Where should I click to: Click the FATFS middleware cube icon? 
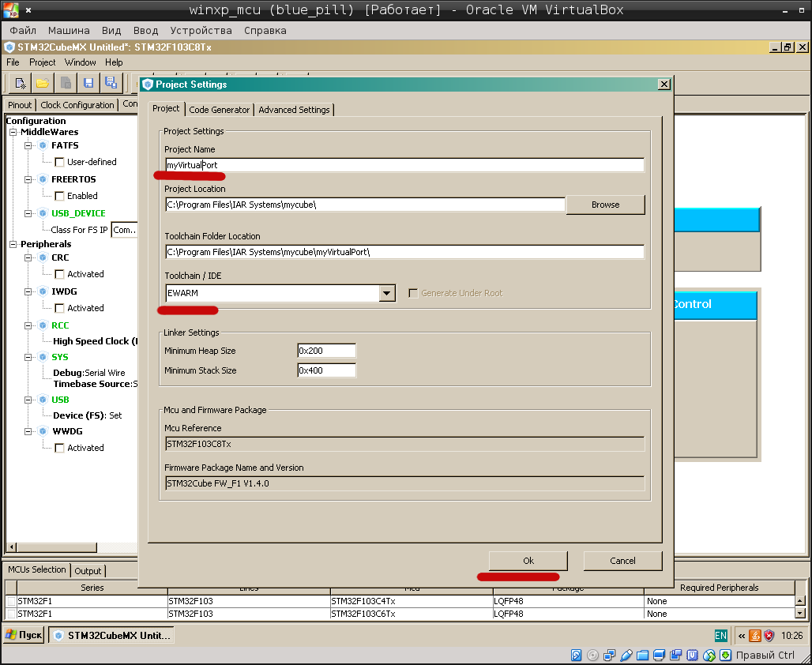(43, 145)
